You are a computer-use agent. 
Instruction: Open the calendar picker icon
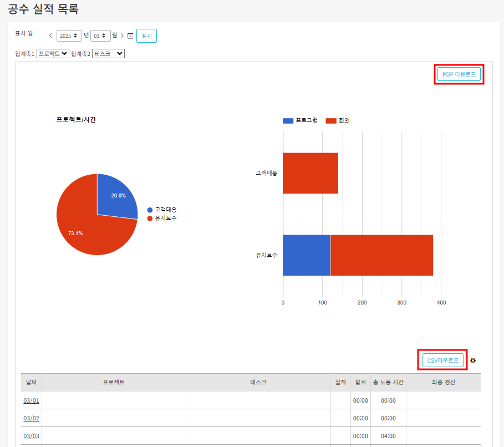coord(130,36)
